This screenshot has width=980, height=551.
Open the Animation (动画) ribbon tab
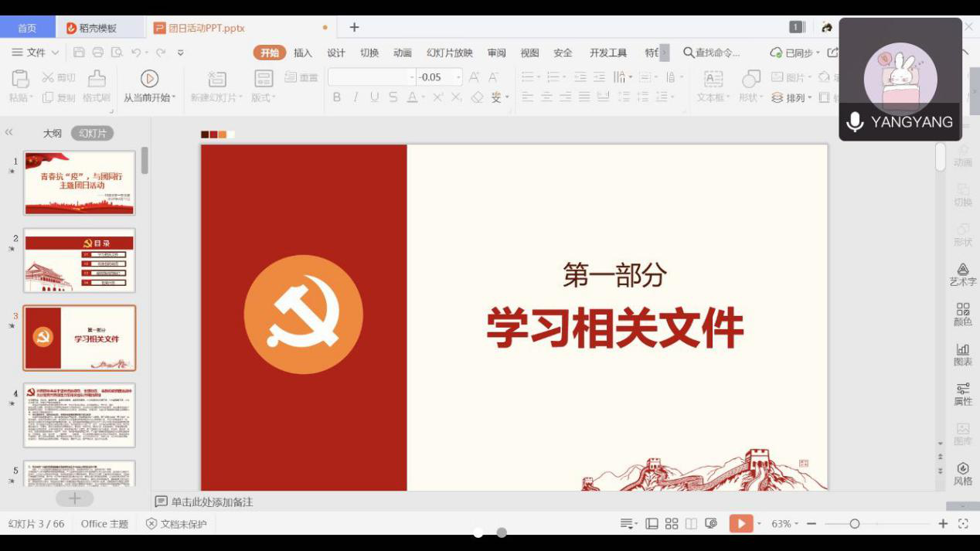403,53
